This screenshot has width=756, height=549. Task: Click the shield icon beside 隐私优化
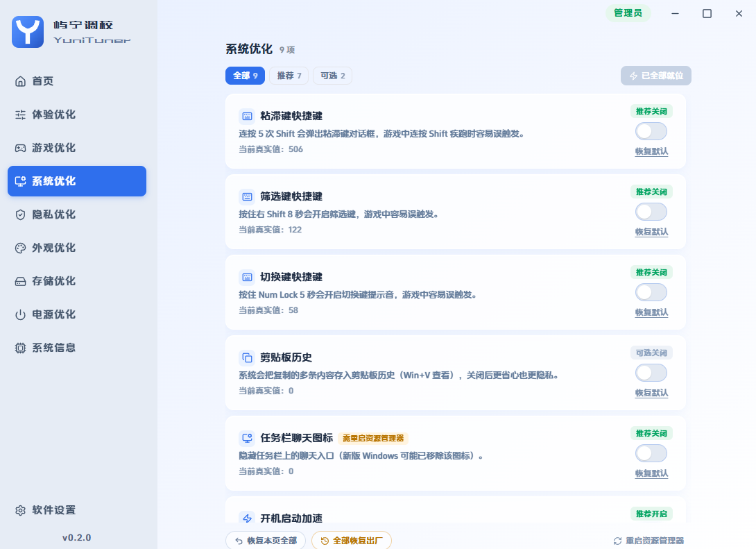click(20, 214)
